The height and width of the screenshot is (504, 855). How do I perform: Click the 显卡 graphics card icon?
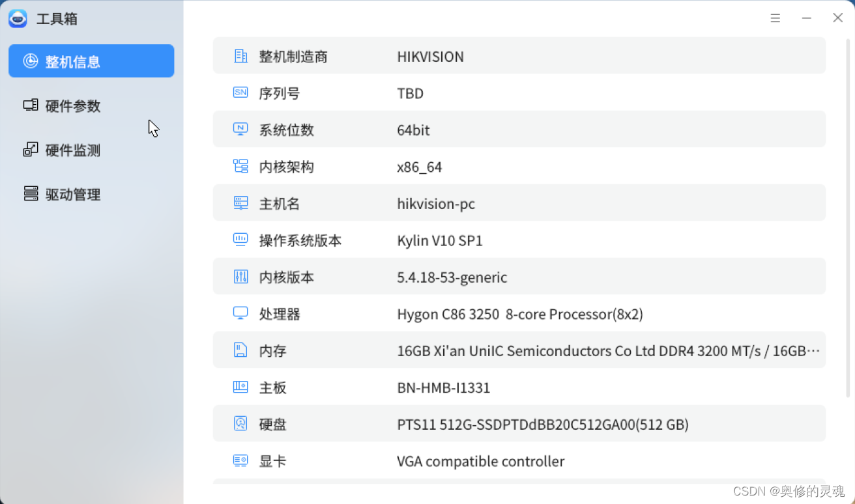(x=240, y=461)
